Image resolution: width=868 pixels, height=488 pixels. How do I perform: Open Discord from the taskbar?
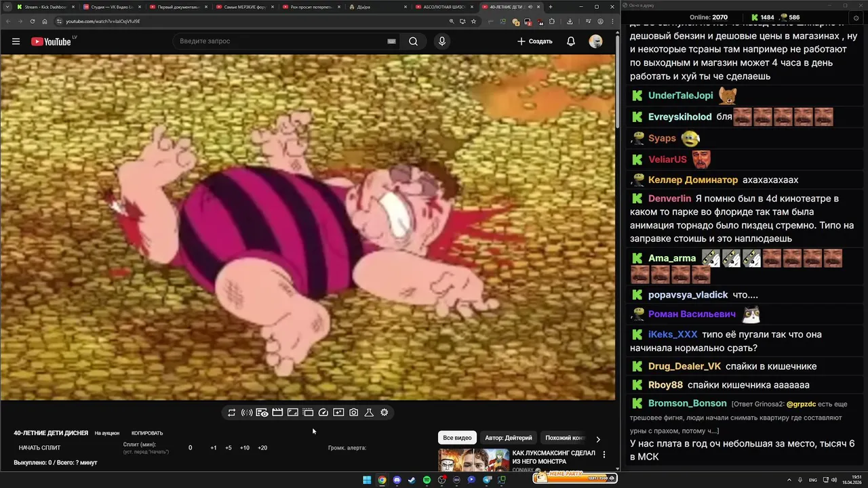[397, 480]
